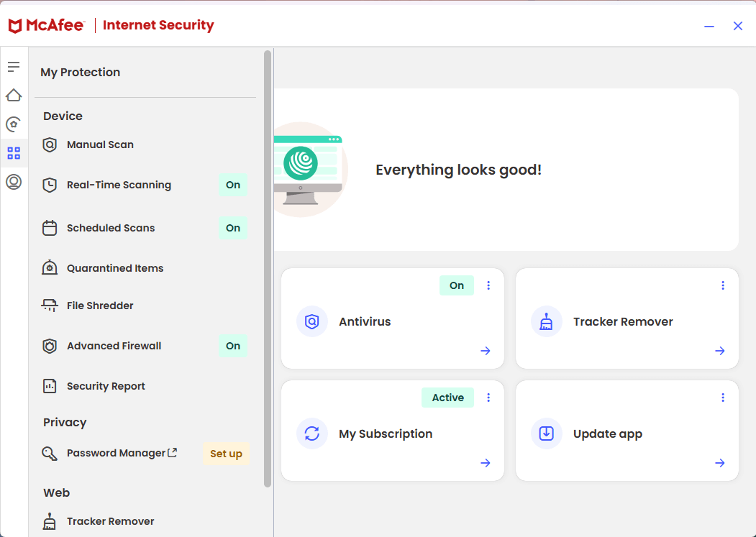Select the My Protection grid icon
This screenshot has height=537, width=756.
pyautogui.click(x=13, y=152)
